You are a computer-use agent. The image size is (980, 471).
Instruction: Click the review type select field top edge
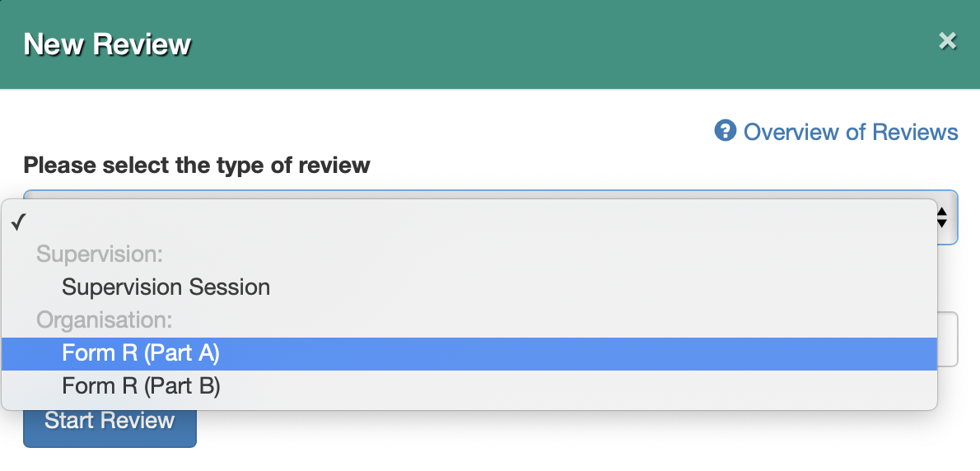pos(490,194)
